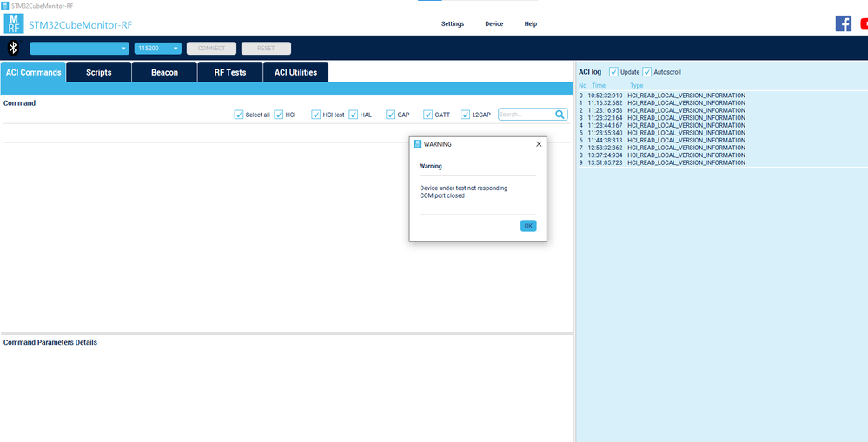Click the STM32CubeMonitor-RF logo icon

click(13, 23)
